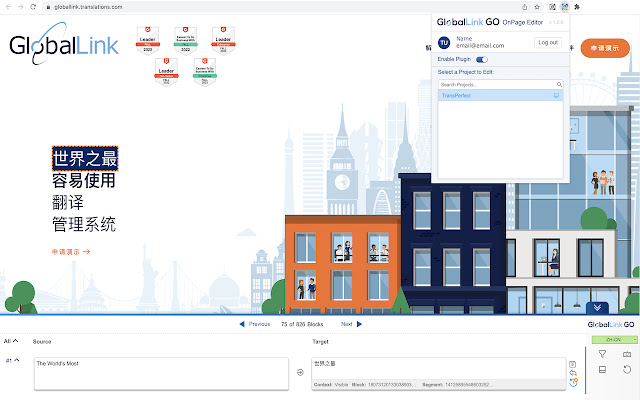Click the Previous block link
This screenshot has height=400, width=640.
pyautogui.click(x=259, y=324)
